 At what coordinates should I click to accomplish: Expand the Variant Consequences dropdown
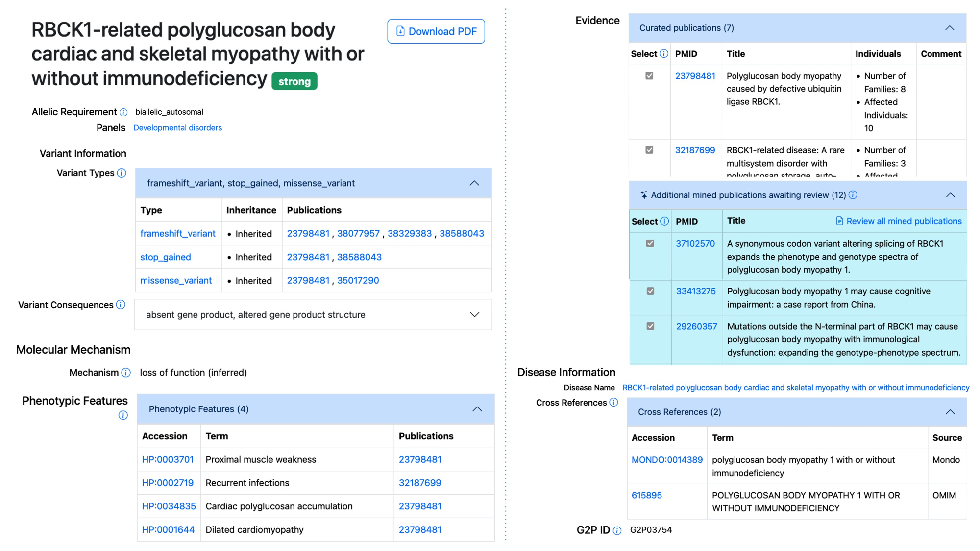pyautogui.click(x=474, y=315)
